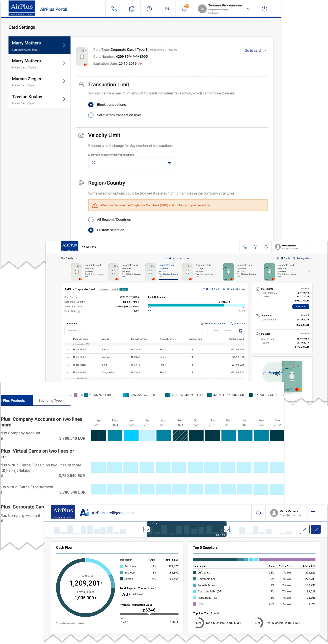Click left handle of timeline range slider
This screenshot has height=644, width=328.
point(146,529)
